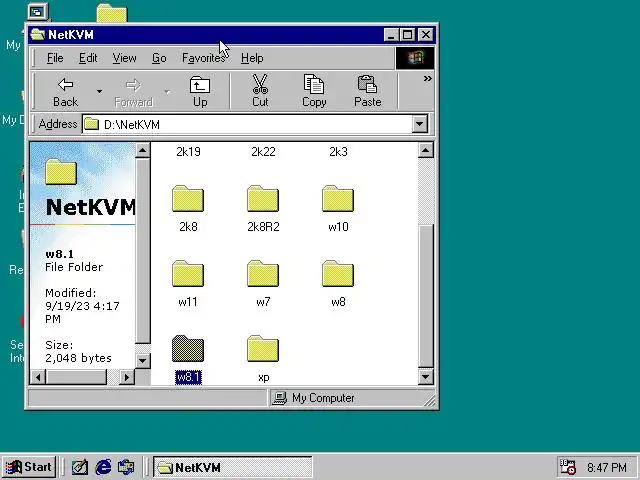The height and width of the screenshot is (480, 640).
Task: Click the Cut scissors icon
Action: coord(260,84)
